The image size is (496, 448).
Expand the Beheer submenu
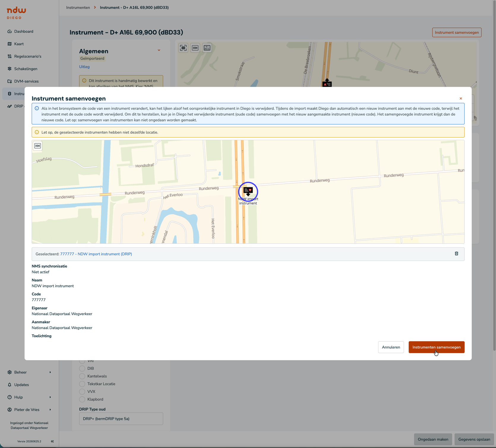[x=29, y=372]
